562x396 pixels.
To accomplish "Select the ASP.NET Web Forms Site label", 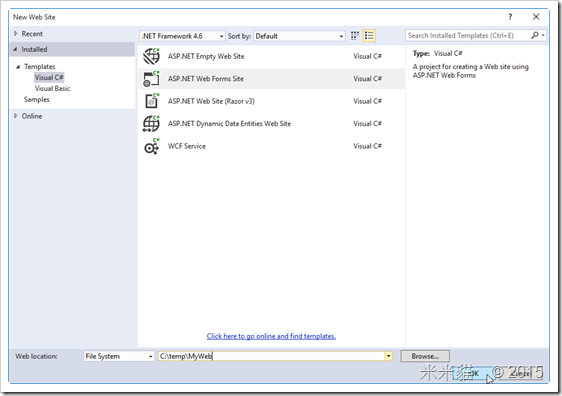I will (x=205, y=79).
